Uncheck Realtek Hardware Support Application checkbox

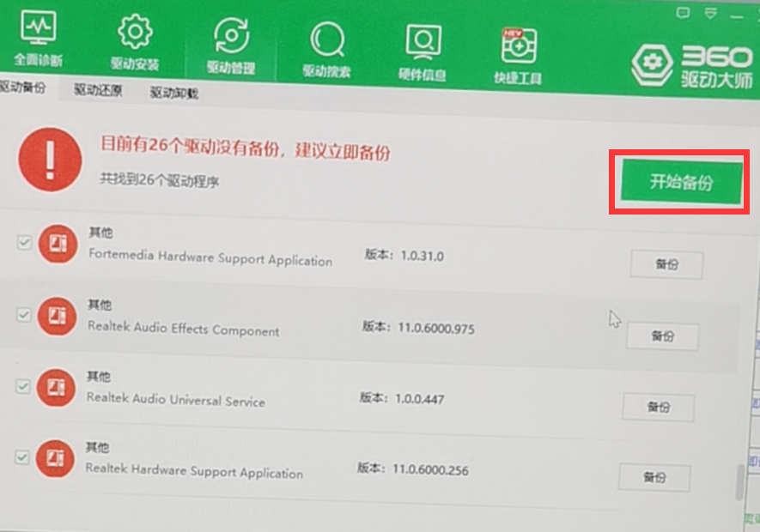[21, 456]
